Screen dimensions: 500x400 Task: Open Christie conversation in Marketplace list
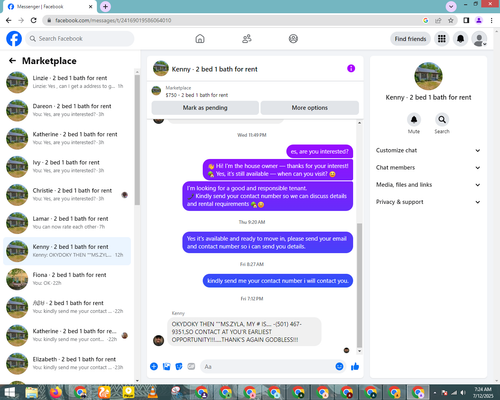(67, 194)
